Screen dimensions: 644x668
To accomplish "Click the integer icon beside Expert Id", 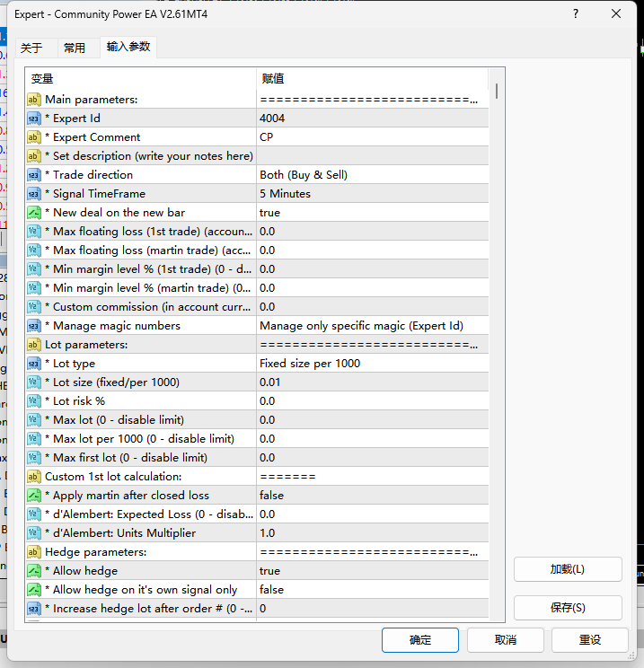I will [x=34, y=119].
